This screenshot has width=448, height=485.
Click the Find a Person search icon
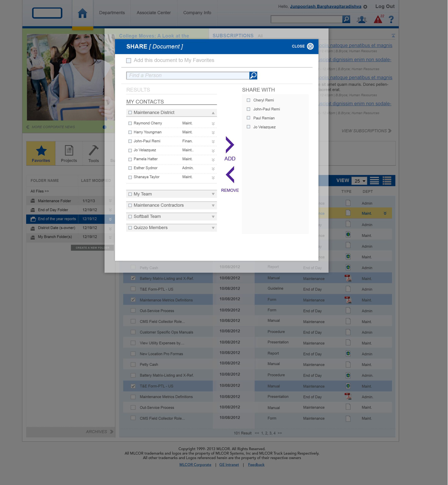click(x=253, y=76)
